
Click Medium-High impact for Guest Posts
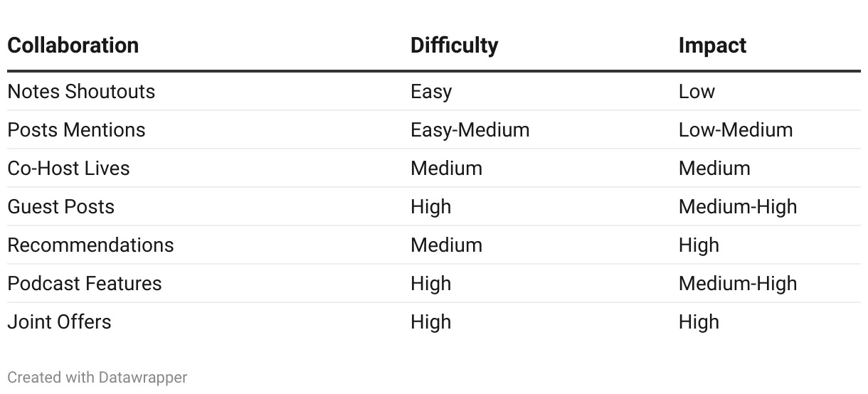click(x=737, y=207)
